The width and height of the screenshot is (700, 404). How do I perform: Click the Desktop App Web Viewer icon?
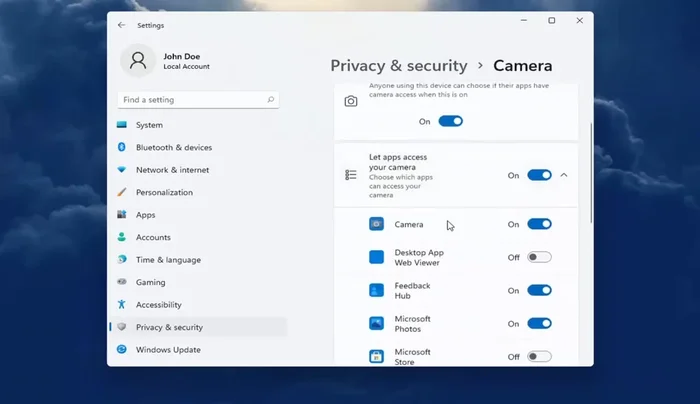tap(376, 257)
